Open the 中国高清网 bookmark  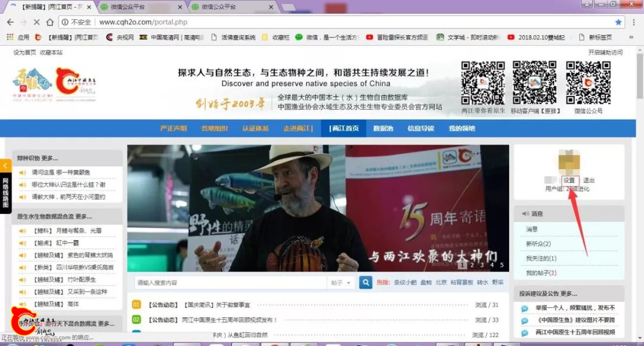[171, 38]
